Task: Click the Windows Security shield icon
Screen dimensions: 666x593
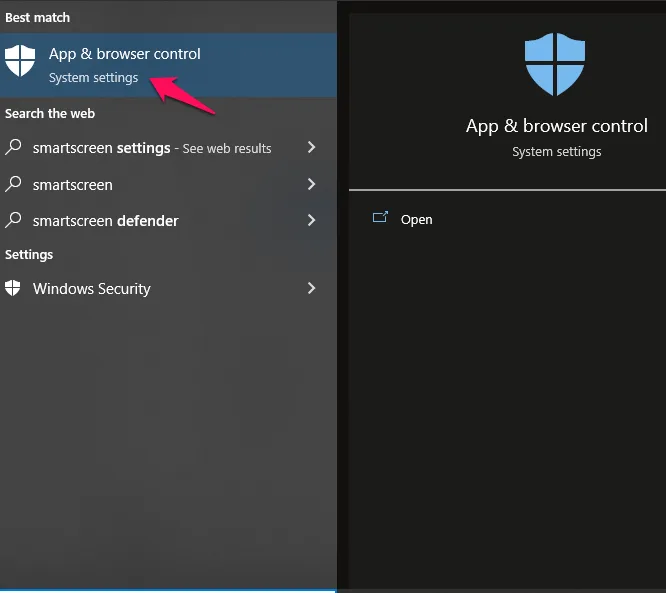Action: [13, 288]
